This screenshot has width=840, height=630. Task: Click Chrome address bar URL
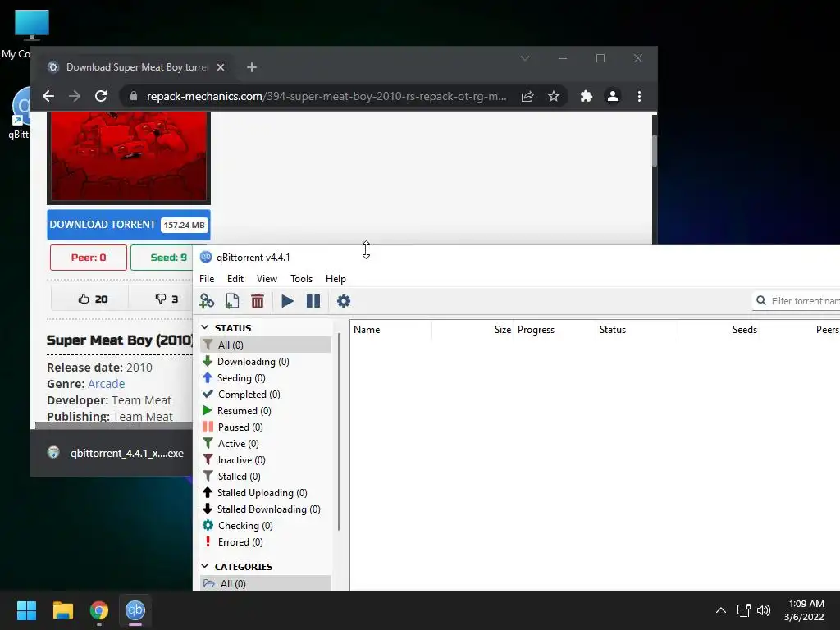pyautogui.click(x=326, y=97)
